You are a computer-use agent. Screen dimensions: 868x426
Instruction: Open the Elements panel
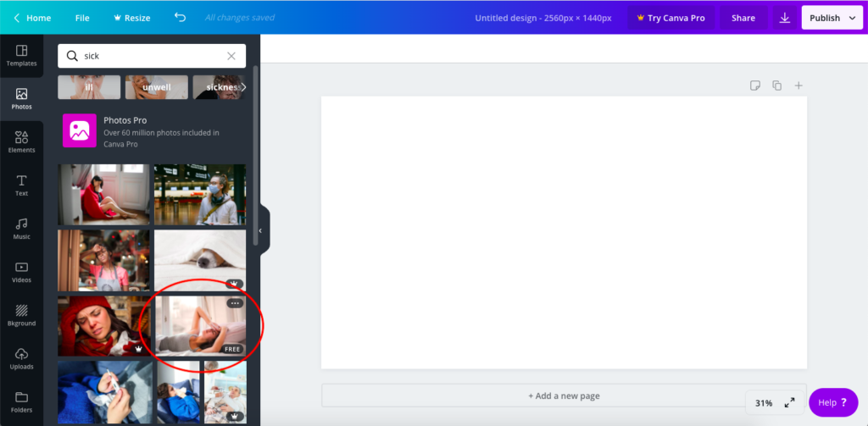point(21,142)
